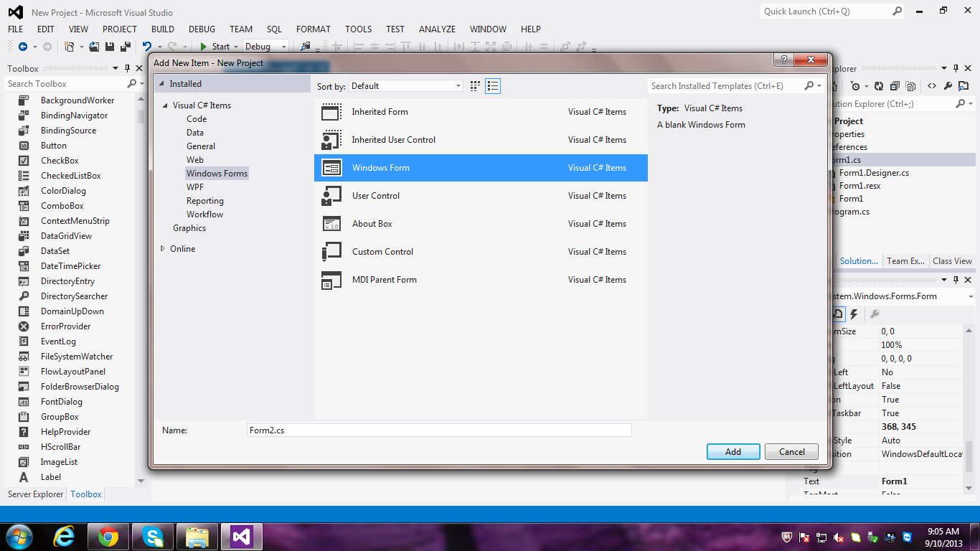Click Properties wrench icon in Solution Explorer

[948, 86]
